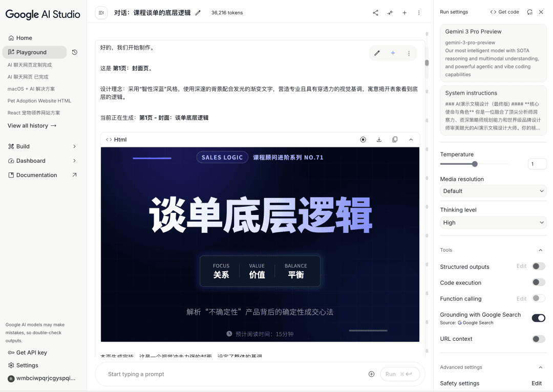
Task: Open temporary chat history icon
Action: point(75,52)
